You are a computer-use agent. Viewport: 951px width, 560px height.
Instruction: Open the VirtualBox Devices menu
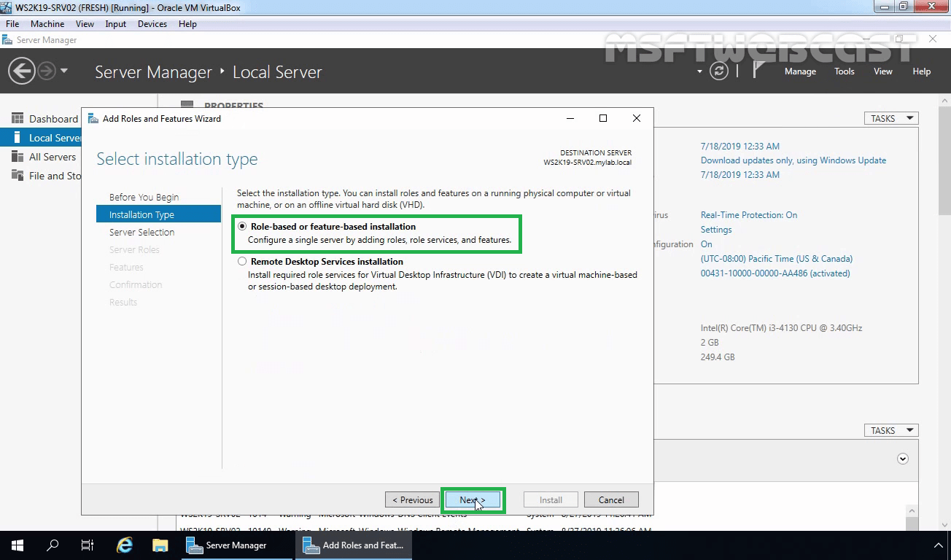(152, 24)
